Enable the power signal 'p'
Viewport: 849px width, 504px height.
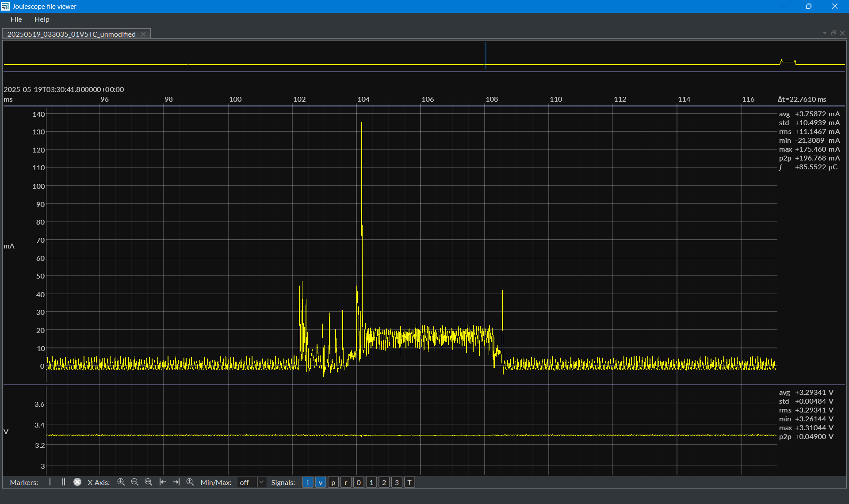tap(333, 482)
